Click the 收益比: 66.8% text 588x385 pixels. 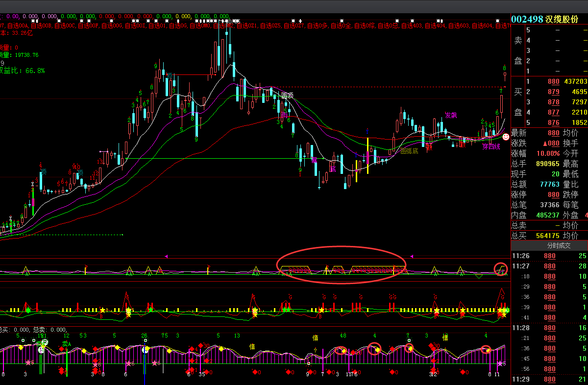point(22,71)
